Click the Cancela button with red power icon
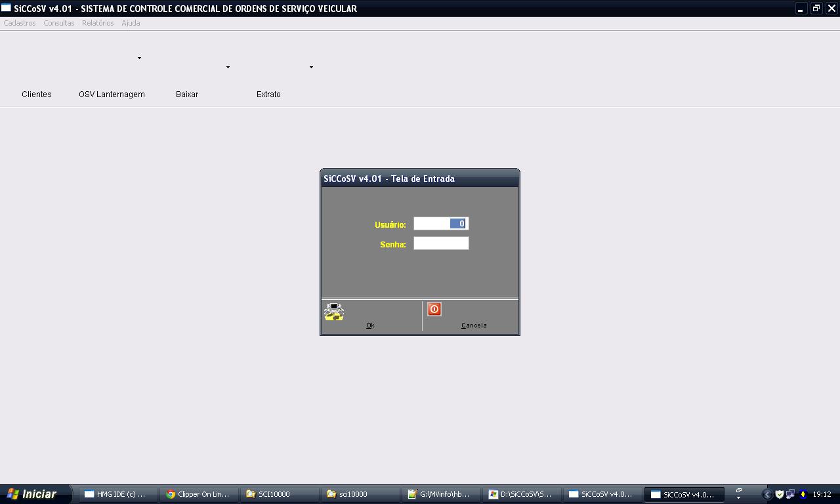This screenshot has height=504, width=840. 471,316
